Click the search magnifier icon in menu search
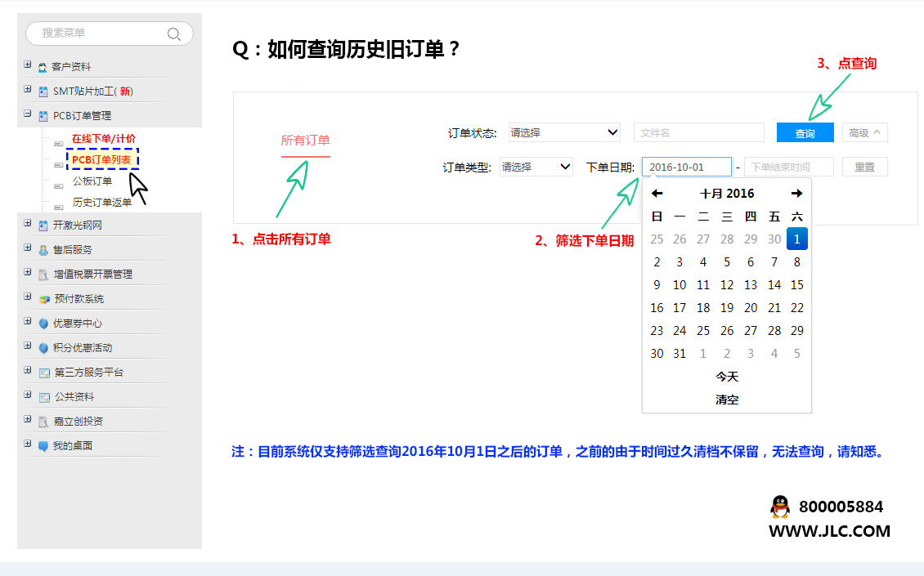 coord(173,34)
